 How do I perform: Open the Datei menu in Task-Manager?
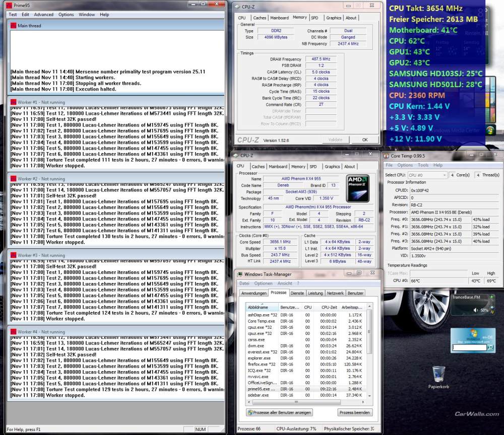244,283
